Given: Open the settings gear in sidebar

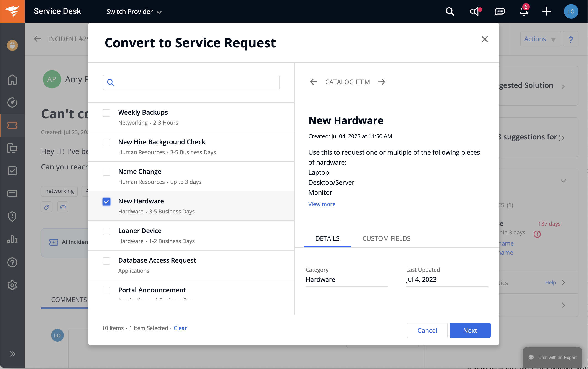Looking at the screenshot, I should pyautogui.click(x=12, y=285).
